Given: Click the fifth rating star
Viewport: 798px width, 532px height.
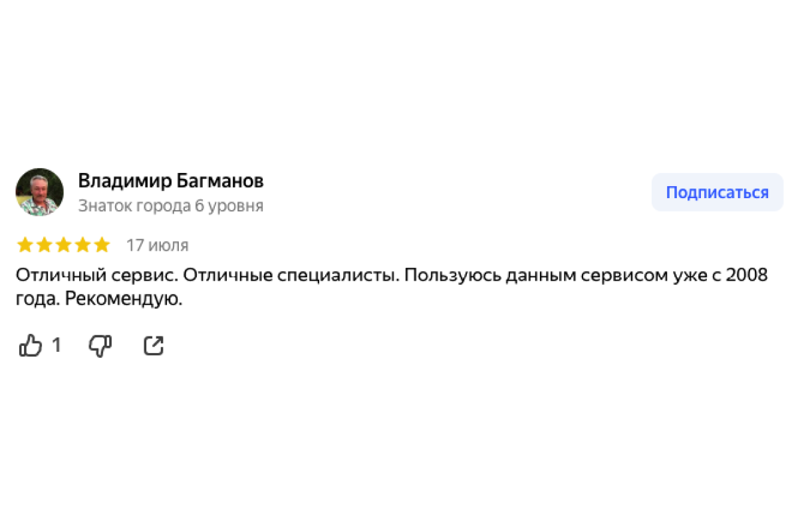Looking at the screenshot, I should click(x=102, y=245).
